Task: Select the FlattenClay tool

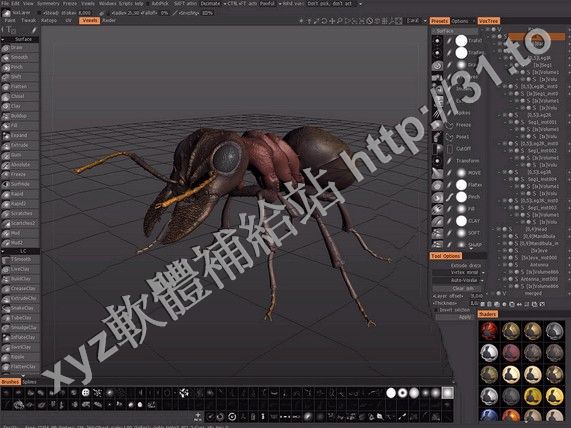Action: pyautogui.click(x=20, y=367)
